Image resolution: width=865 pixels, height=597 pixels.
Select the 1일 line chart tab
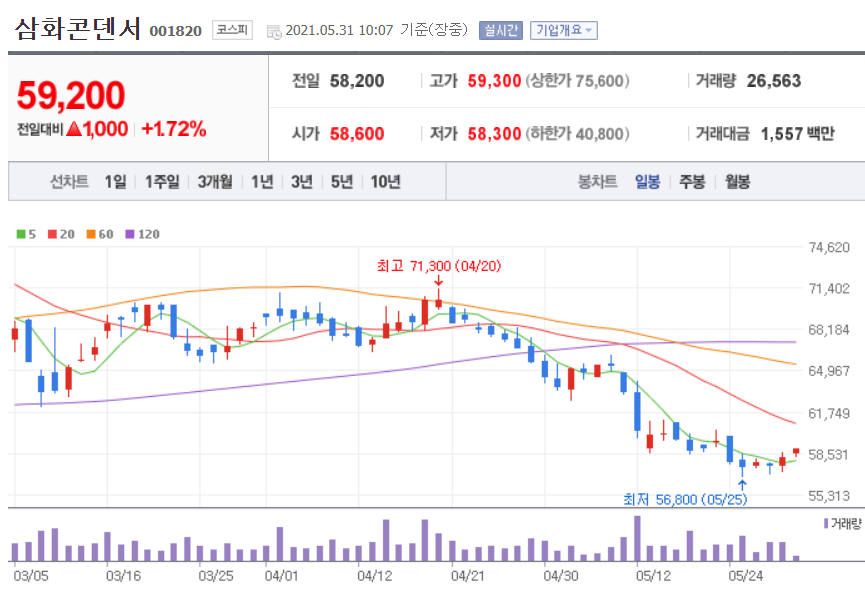115,182
